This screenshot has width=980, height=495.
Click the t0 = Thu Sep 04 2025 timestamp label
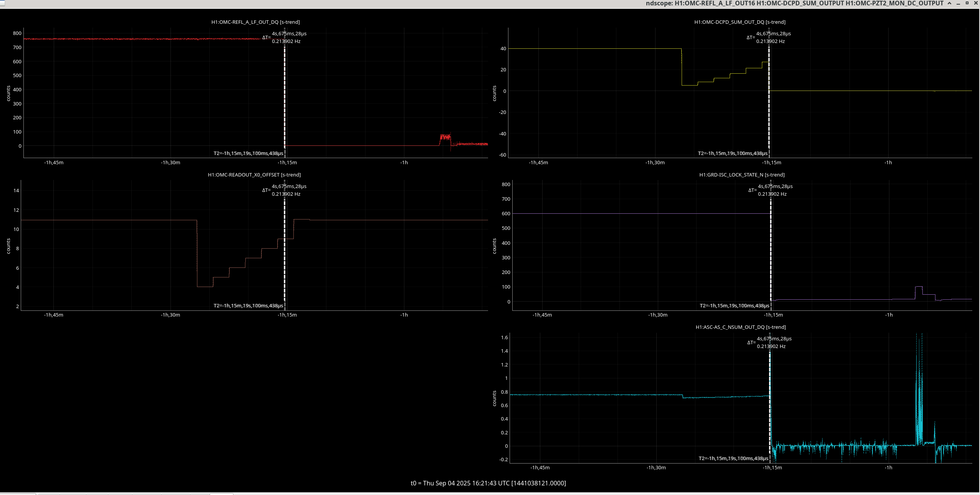point(488,483)
